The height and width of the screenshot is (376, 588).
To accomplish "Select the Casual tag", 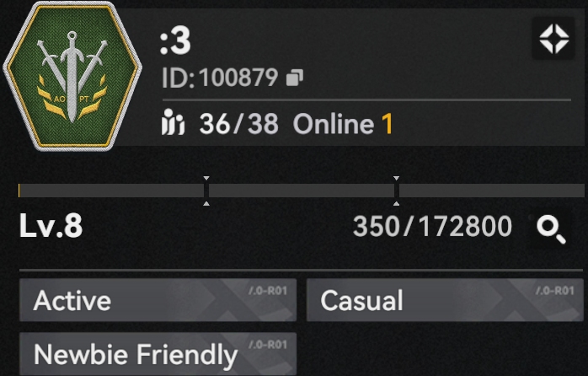I will [x=445, y=300].
